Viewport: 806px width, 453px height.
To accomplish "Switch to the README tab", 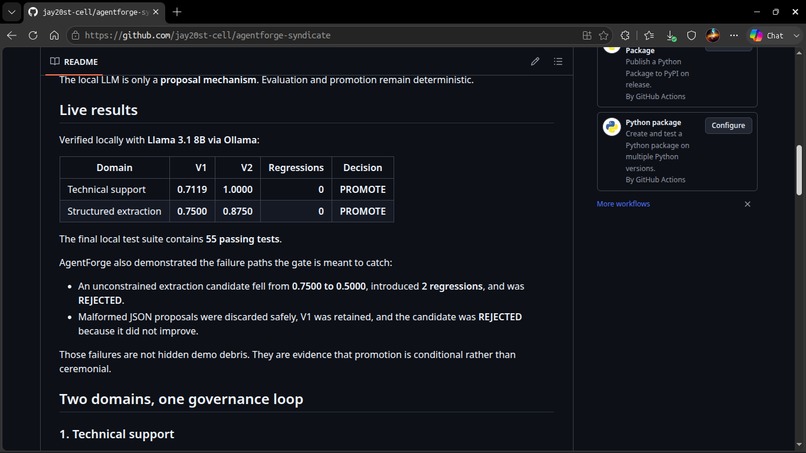I will point(74,62).
